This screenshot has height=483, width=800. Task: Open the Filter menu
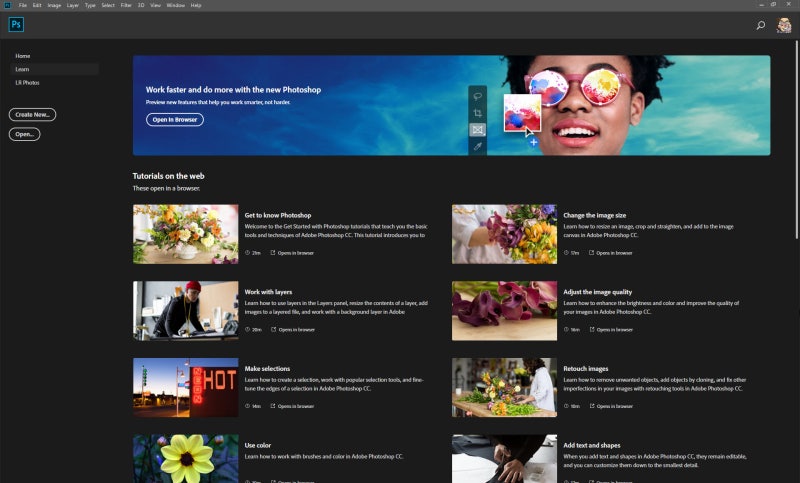(x=126, y=5)
